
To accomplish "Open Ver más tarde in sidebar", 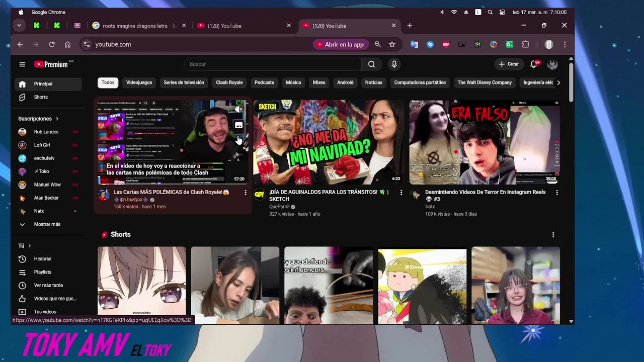I will (48, 285).
